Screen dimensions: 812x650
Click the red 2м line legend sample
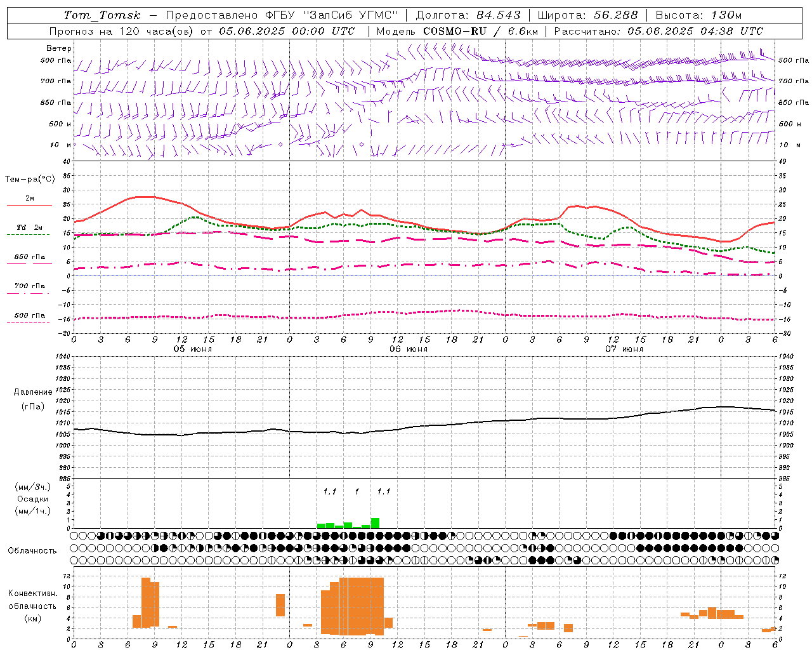click(29, 205)
